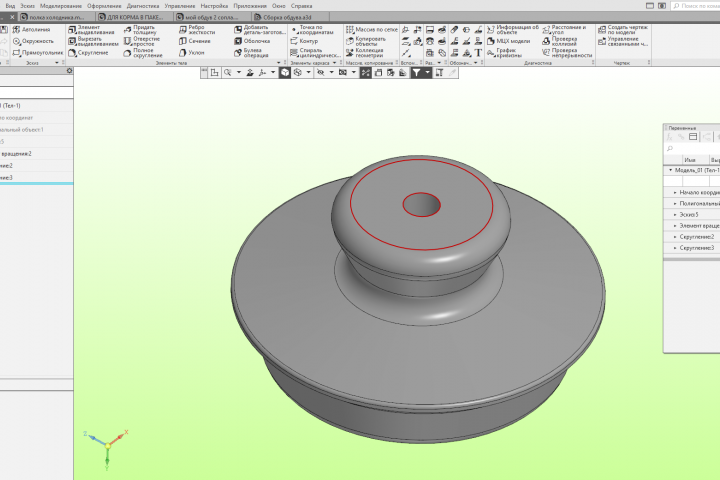720x480 pixels.
Task: Click Булева операция tool
Action: (251, 53)
